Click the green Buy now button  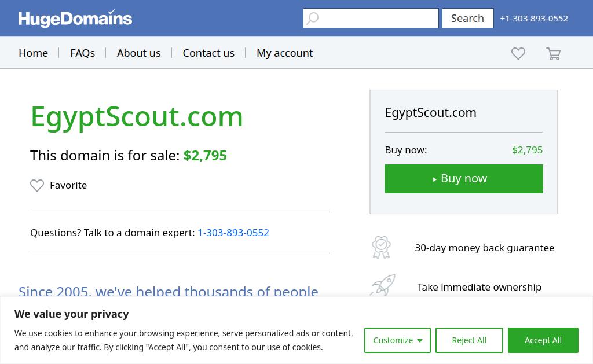point(464,179)
